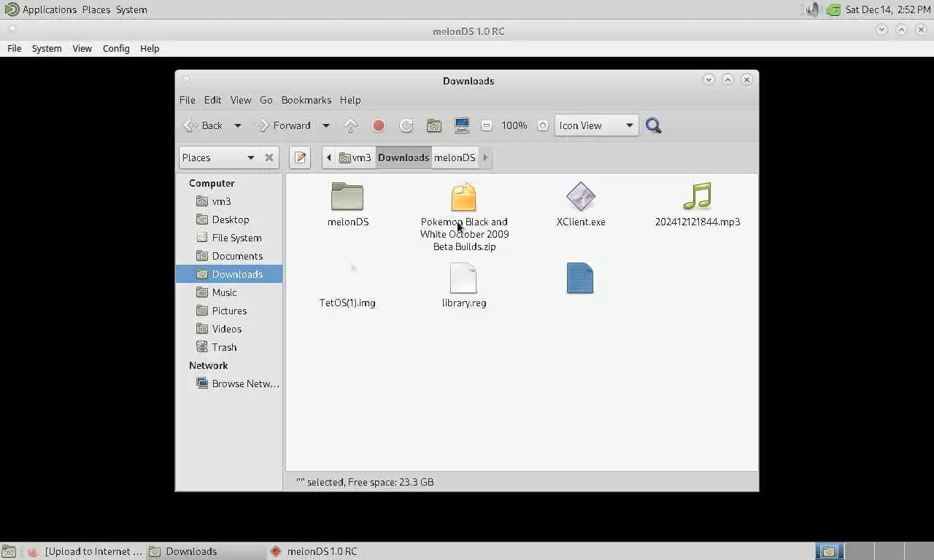
Task: Open the Forward history dropdown arrow
Action: coord(326,125)
